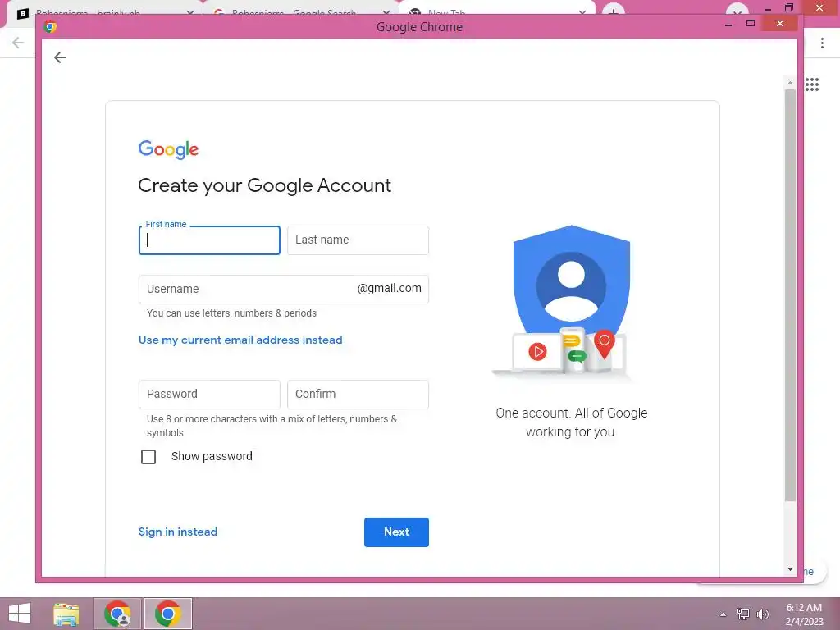
Task: Click the popup scrollbar up arrow
Action: click(790, 83)
